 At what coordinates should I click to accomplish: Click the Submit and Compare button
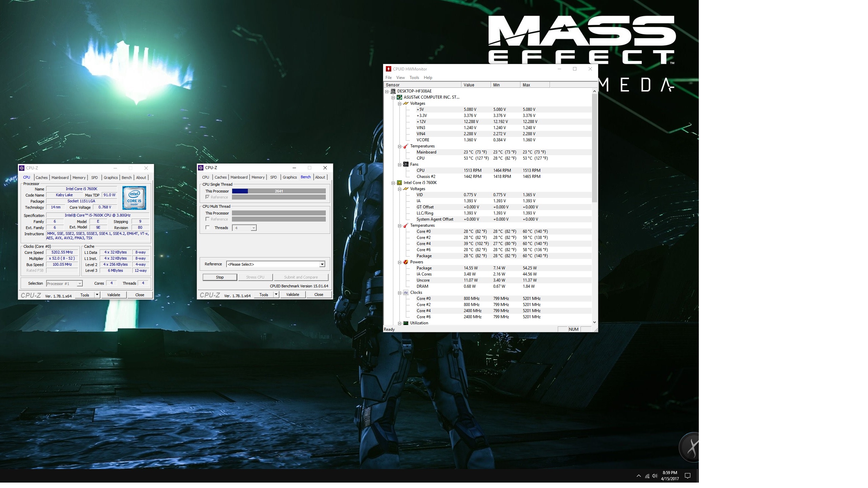[x=301, y=277]
